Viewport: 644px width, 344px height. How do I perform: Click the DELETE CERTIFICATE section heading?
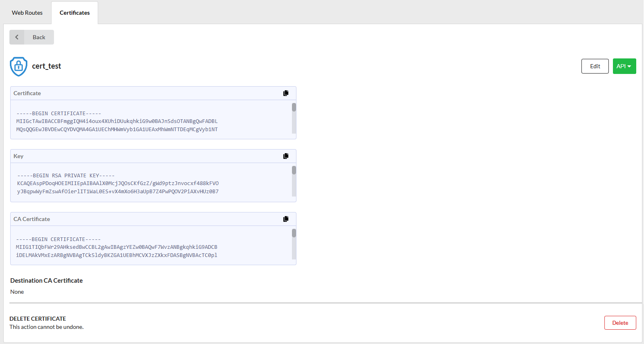38,319
